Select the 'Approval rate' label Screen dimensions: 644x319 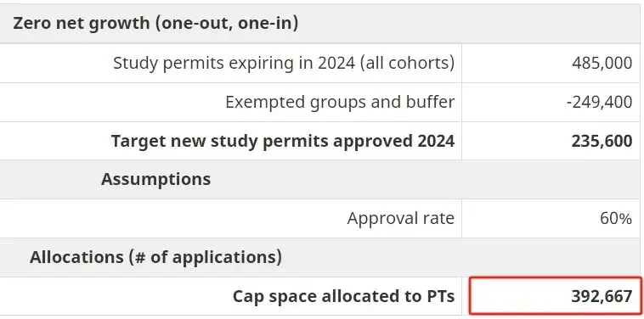point(401,219)
